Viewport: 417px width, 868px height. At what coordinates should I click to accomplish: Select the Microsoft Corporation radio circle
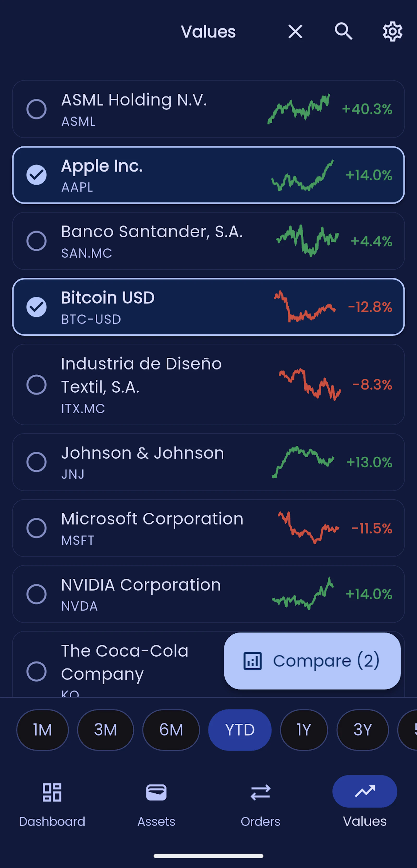click(36, 528)
